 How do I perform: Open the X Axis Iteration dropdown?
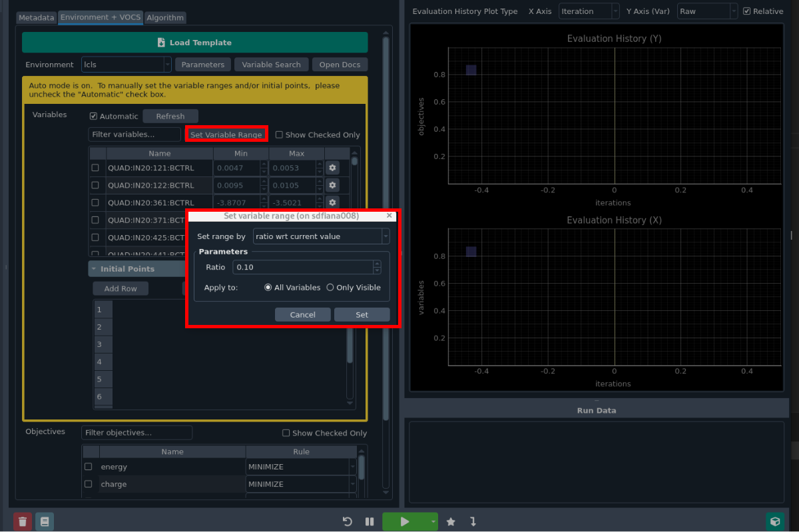(x=589, y=11)
